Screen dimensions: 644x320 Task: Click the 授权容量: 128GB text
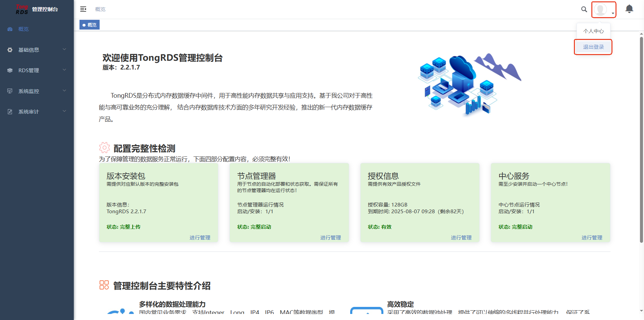387,205
